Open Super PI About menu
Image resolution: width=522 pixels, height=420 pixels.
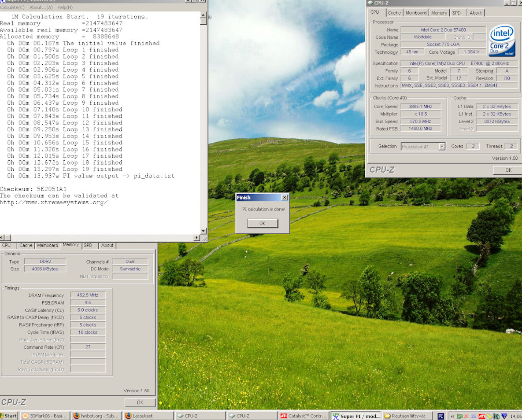41,7
